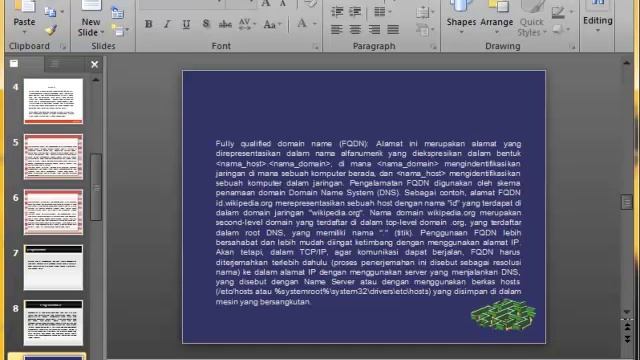Open the Arrange menu
This screenshot has width=640, height=360.
coord(497,16)
